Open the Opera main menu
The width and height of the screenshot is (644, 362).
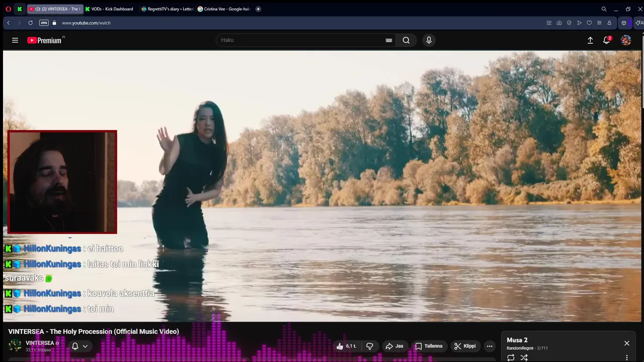click(x=8, y=9)
